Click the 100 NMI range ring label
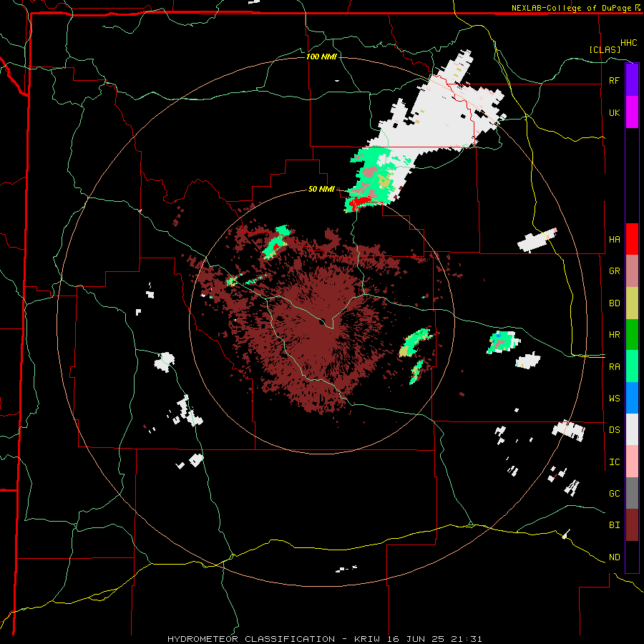The image size is (644, 644). tap(321, 57)
